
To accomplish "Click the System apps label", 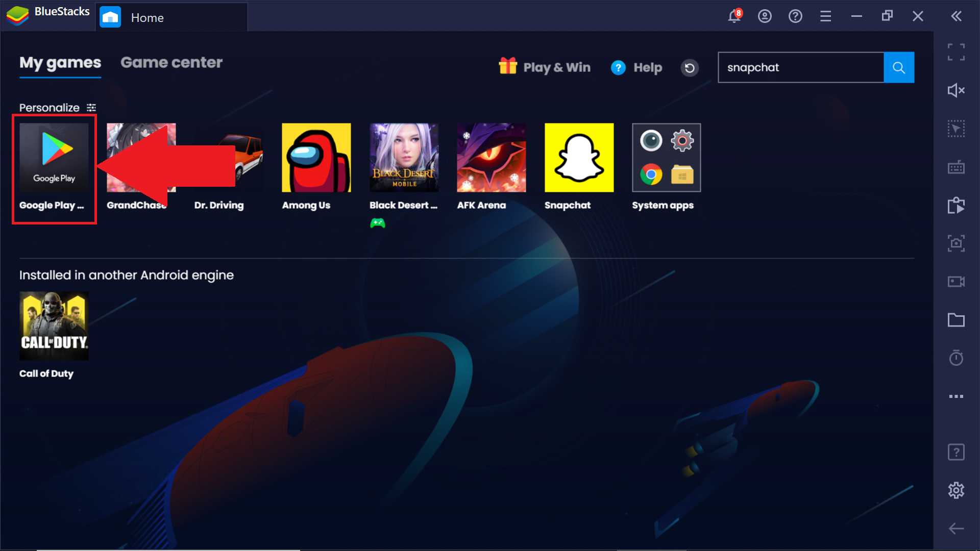I will coord(663,206).
